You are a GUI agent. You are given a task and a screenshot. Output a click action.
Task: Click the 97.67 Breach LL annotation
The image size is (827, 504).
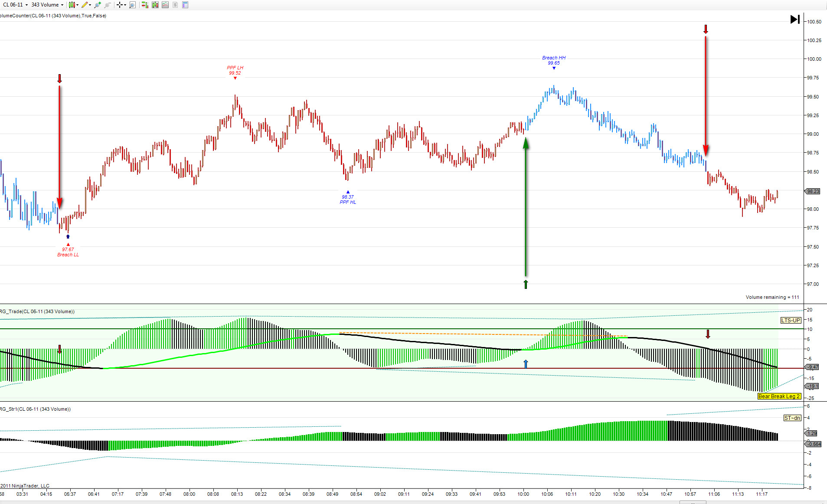coord(68,252)
